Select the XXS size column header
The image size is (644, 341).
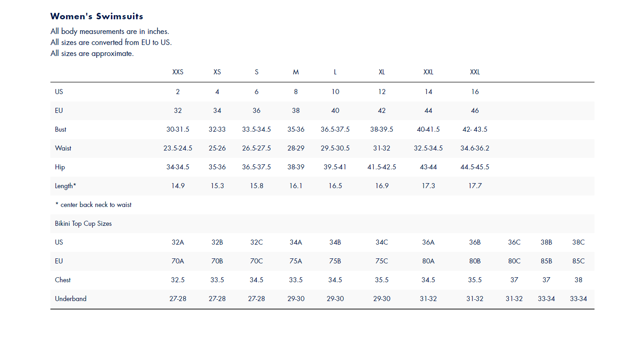[178, 73]
